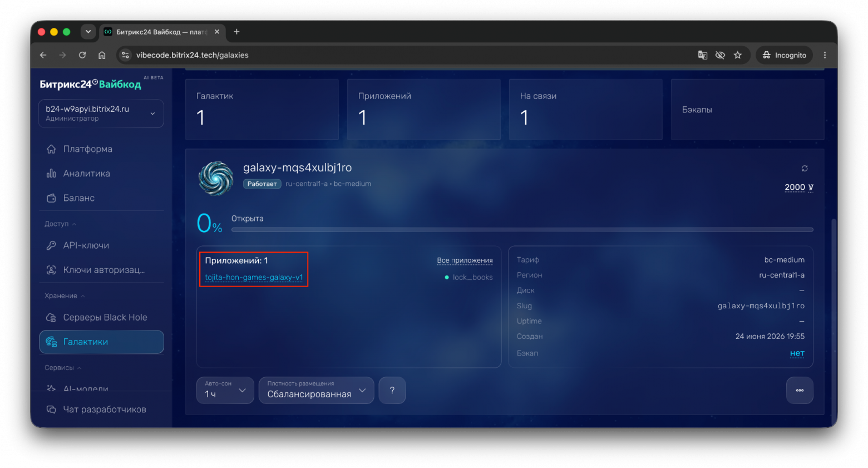Open the Авто-сон 1 ч dropdown
868x468 pixels.
click(225, 391)
